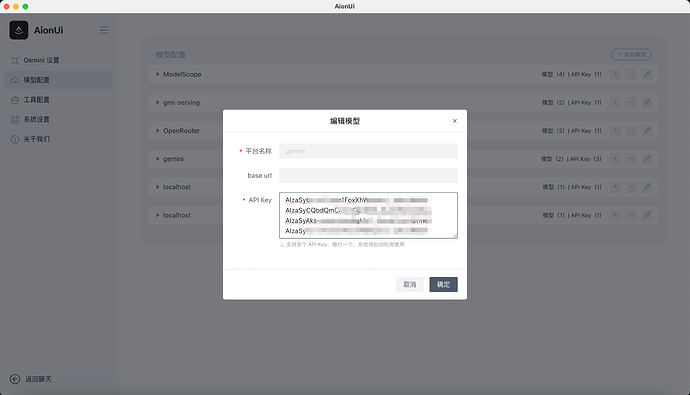Click ModelScope's 模型 (4) | API Key (1) text
The height and width of the screenshot is (395, 690).
click(572, 74)
